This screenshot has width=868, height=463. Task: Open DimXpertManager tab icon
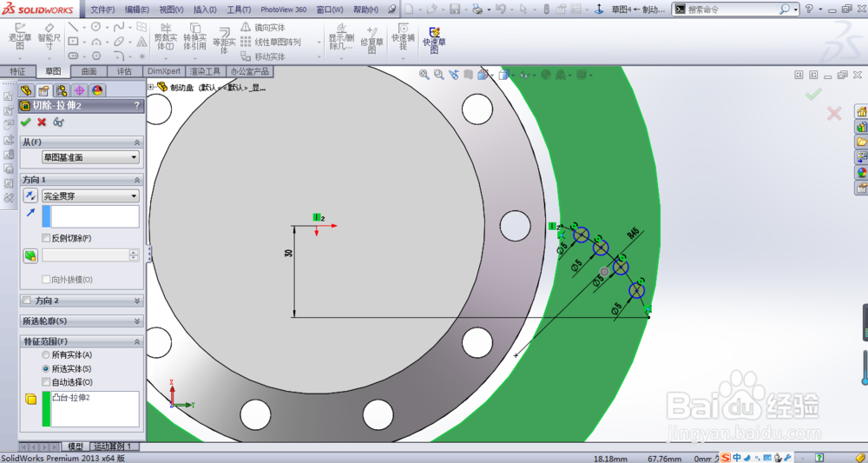[x=80, y=90]
